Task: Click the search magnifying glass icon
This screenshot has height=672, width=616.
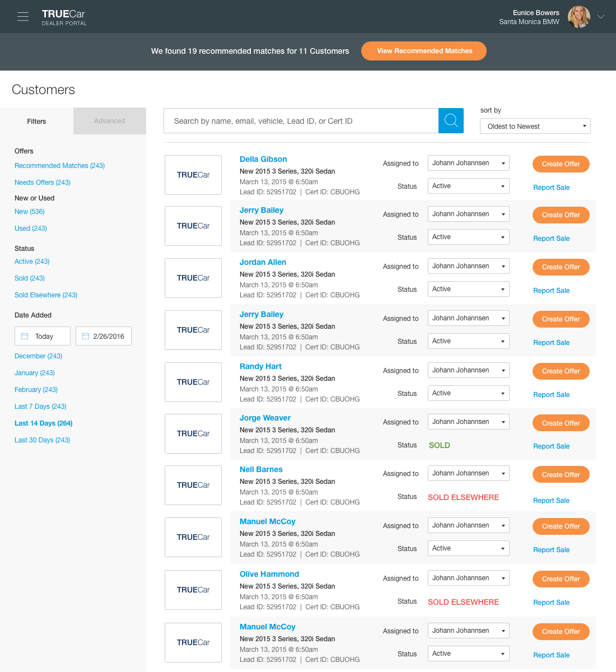Action: 451,120
